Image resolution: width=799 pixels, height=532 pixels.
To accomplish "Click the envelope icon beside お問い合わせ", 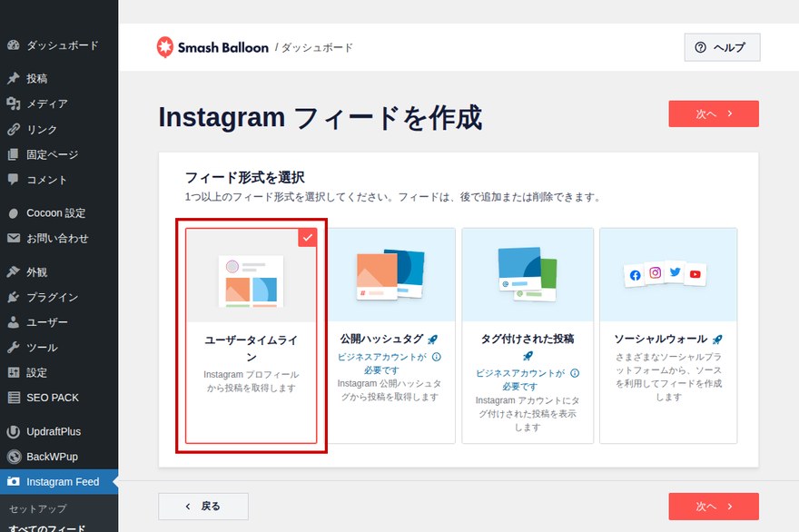I will click(x=14, y=238).
